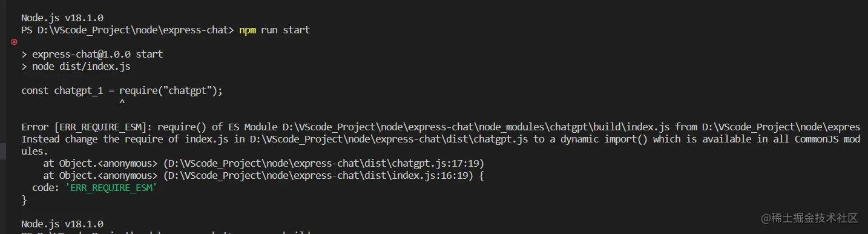Screen dimensions: 868x234
Task: Click the topmost "Node.js v18.1.0" line
Action: coord(62,18)
